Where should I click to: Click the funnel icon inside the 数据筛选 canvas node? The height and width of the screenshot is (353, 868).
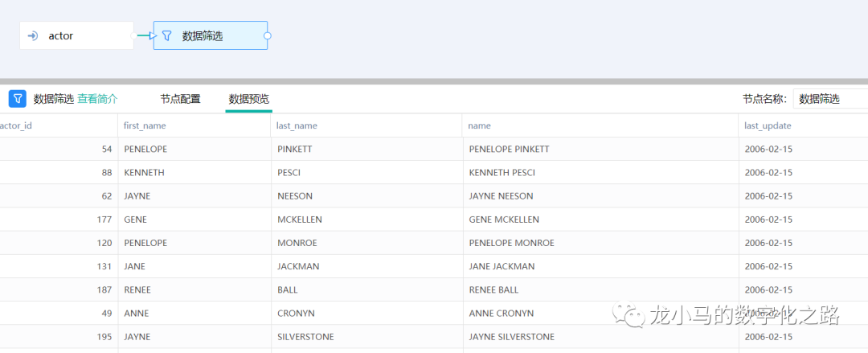pyautogui.click(x=167, y=36)
